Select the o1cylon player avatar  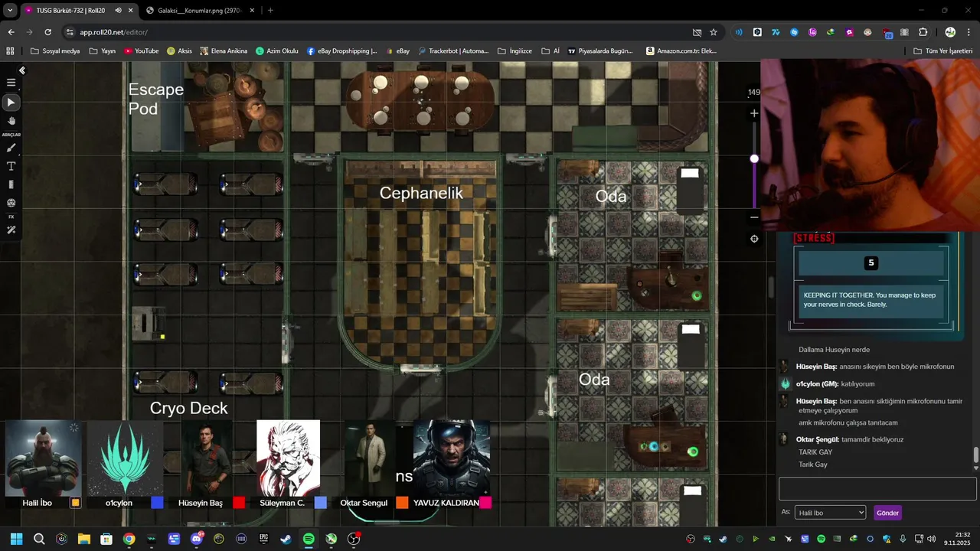click(125, 458)
